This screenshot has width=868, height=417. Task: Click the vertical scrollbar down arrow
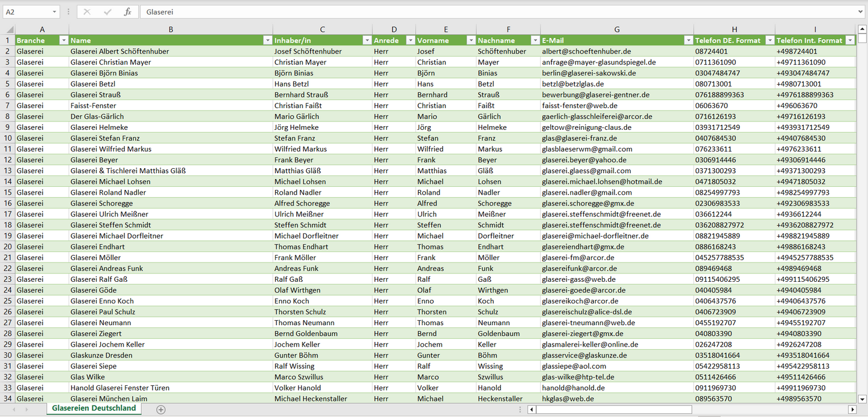coord(863,398)
